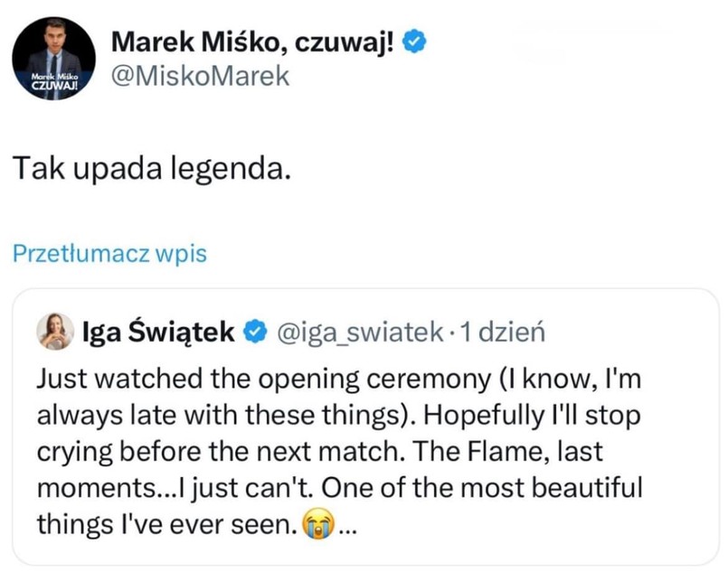
Task: Click the blue verified badge next to Marek Miśko
Action: (x=413, y=40)
